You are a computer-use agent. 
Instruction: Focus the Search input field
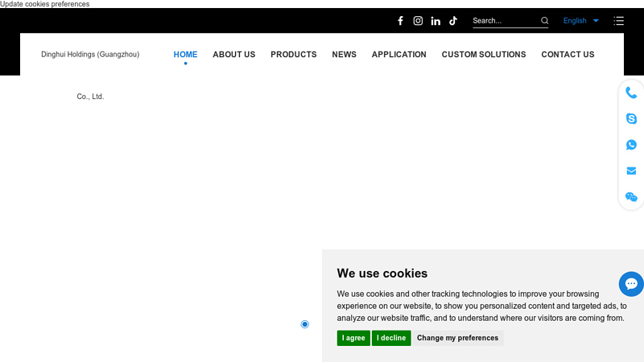[506, 21]
